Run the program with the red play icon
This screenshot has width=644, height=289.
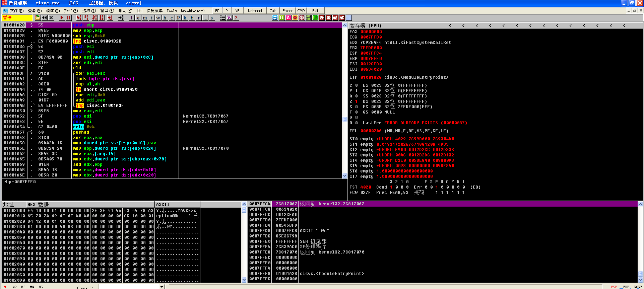[x=62, y=18]
